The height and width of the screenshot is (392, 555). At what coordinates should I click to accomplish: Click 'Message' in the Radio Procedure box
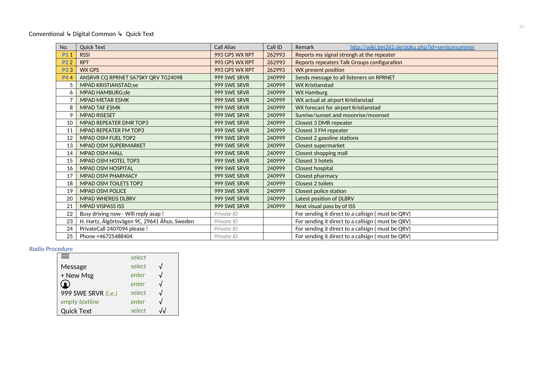74,267
